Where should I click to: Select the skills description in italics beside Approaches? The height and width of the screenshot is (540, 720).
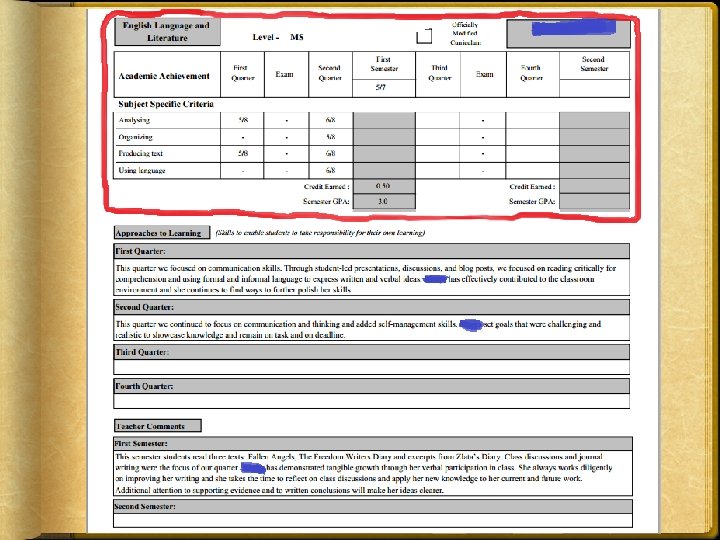pos(321,233)
